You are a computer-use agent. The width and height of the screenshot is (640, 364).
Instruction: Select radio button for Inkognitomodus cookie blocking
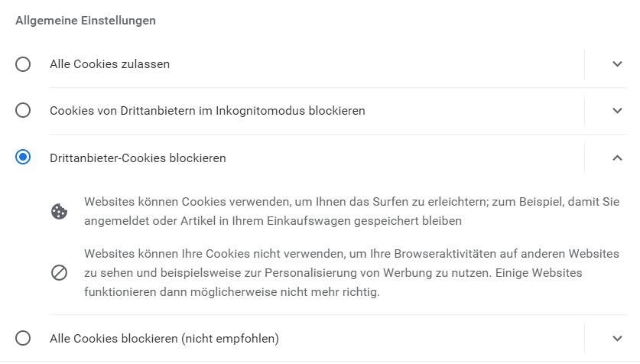pos(23,110)
